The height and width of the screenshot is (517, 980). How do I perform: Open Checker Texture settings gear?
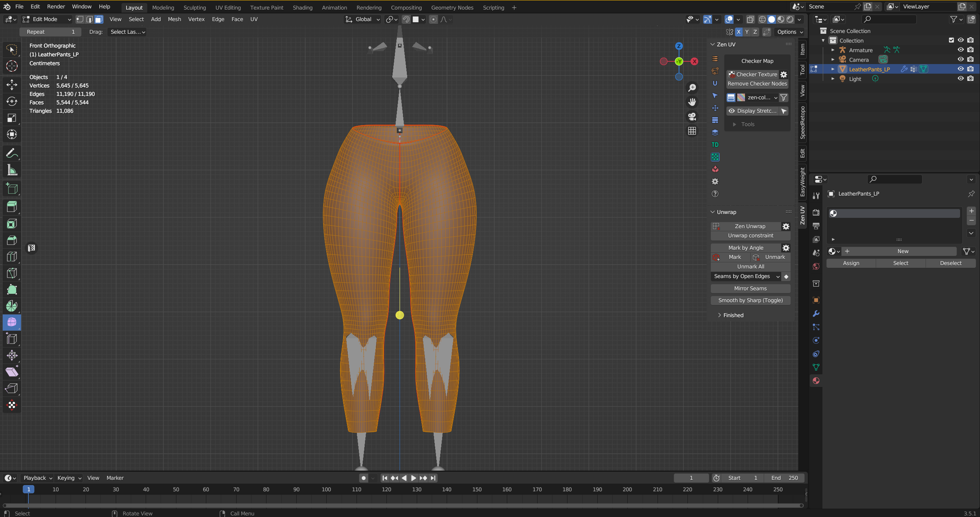point(784,74)
